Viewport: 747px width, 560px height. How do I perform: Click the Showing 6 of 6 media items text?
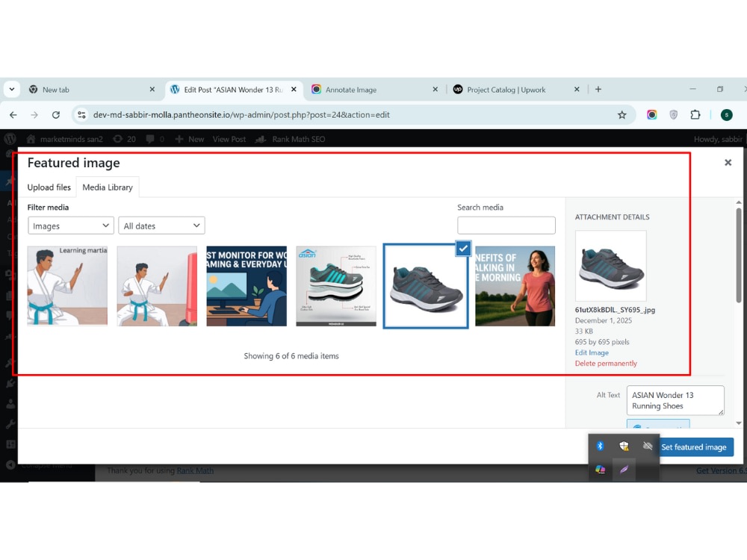pyautogui.click(x=291, y=355)
